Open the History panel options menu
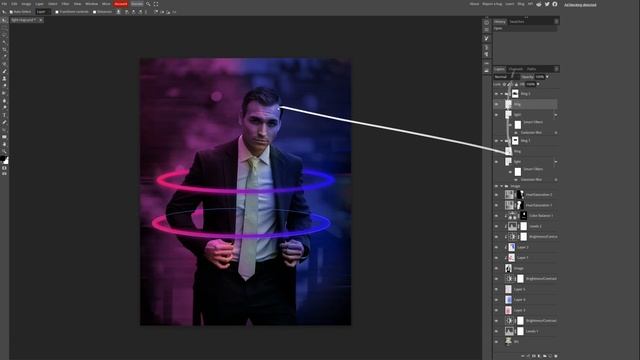The width and height of the screenshot is (640, 360). point(556,21)
